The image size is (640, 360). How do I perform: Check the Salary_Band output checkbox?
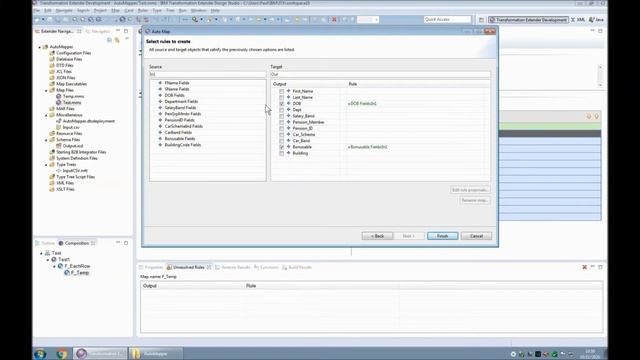click(282, 116)
